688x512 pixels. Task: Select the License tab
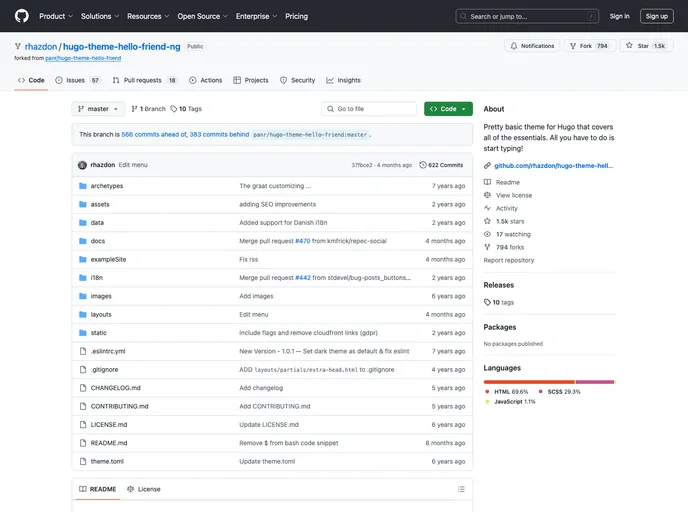143,489
